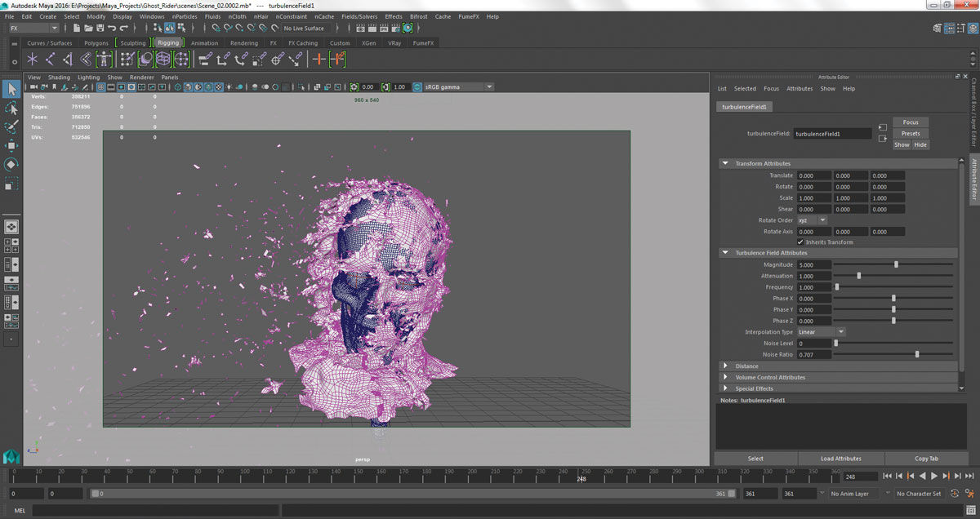This screenshot has width=980, height=519.
Task: Click the Create Joints shelf icon
Action: click(50, 59)
